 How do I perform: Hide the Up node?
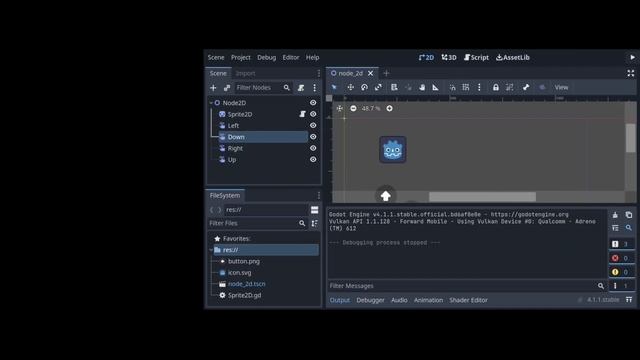tap(313, 160)
